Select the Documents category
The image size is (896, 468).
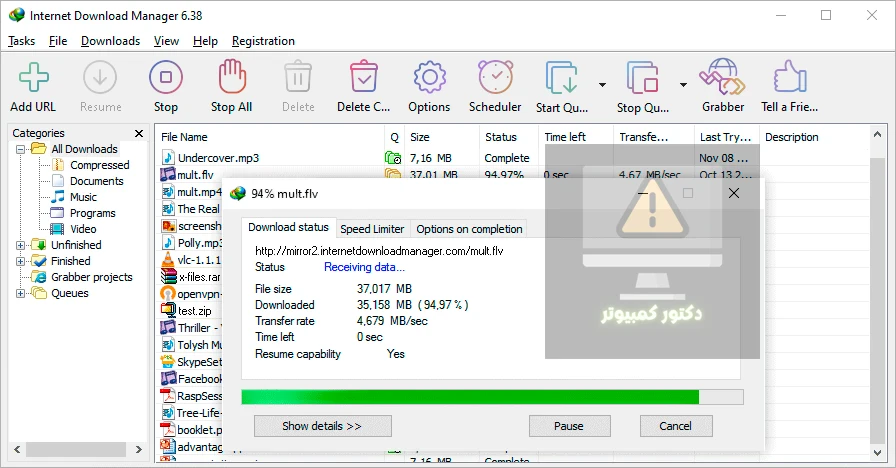click(x=97, y=181)
